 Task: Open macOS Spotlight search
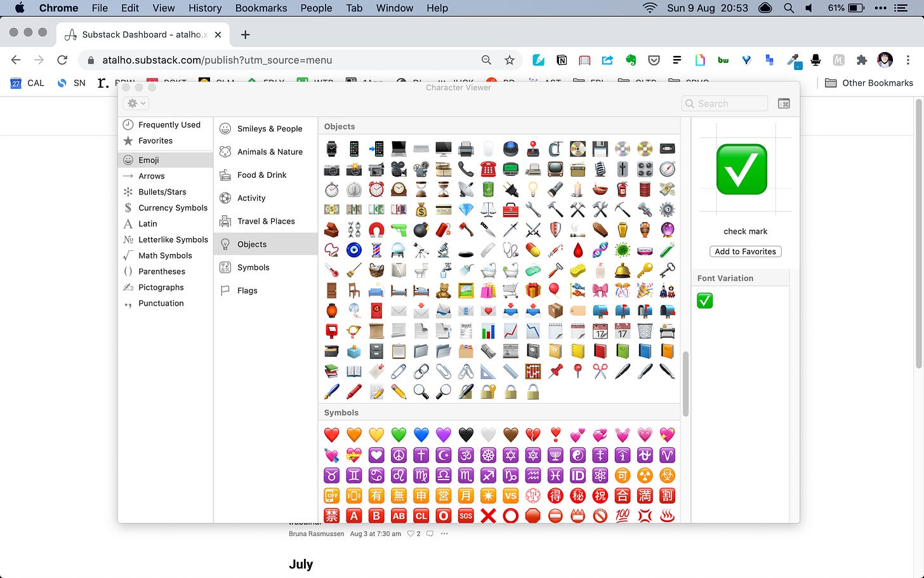coord(789,8)
